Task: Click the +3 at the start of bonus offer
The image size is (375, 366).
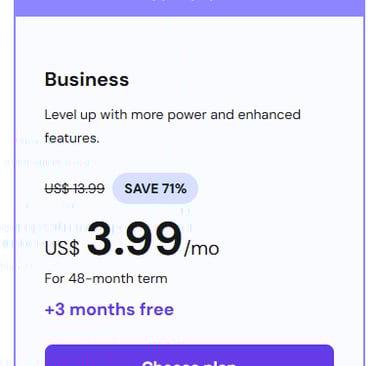Action: click(x=55, y=309)
